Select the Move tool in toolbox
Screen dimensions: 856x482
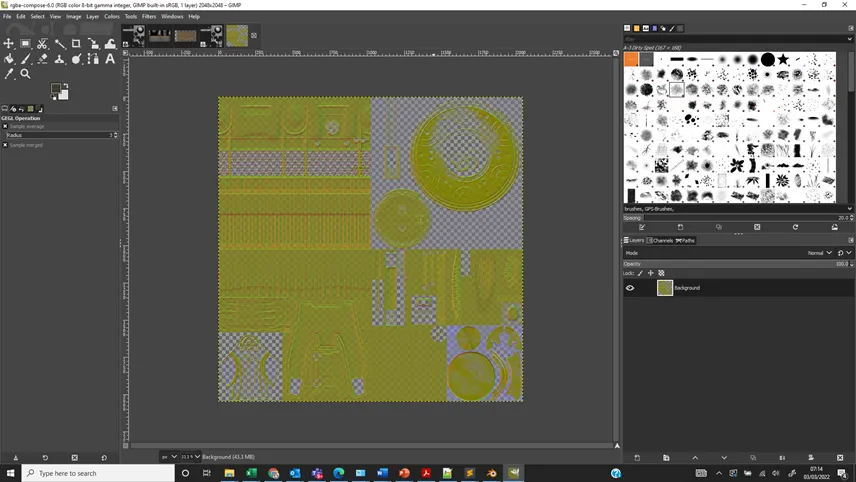(x=9, y=43)
